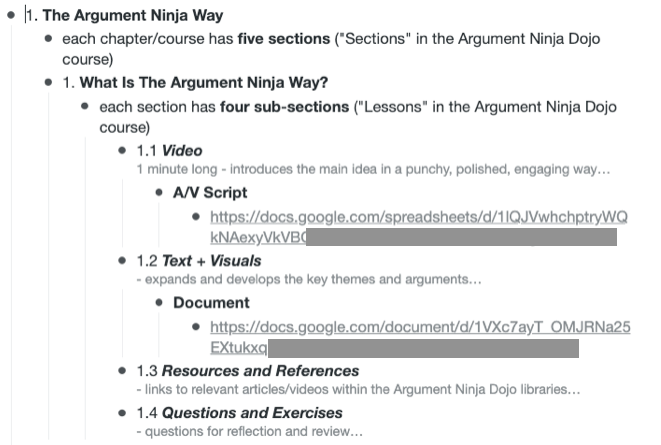Click the 'Document' bullet point
Viewport: 661px width, 445px height.
159,303
